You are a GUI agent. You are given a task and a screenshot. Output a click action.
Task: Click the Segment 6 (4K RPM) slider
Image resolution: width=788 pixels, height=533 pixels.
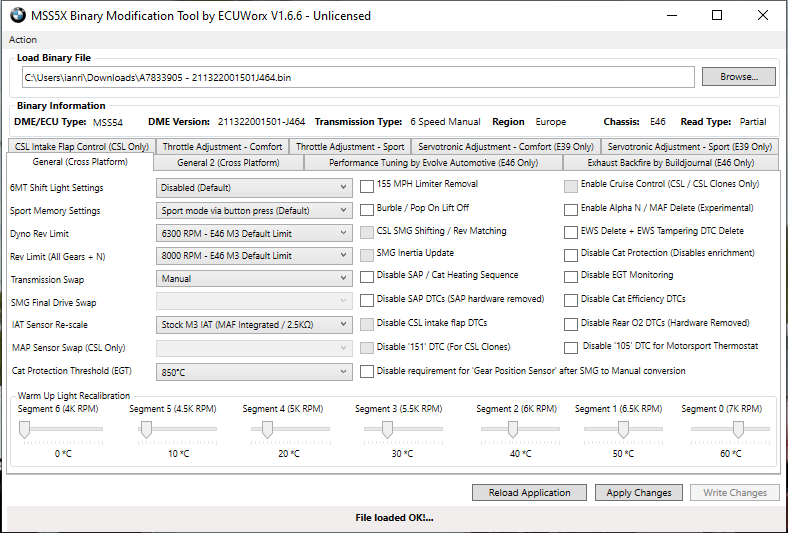coord(25,429)
